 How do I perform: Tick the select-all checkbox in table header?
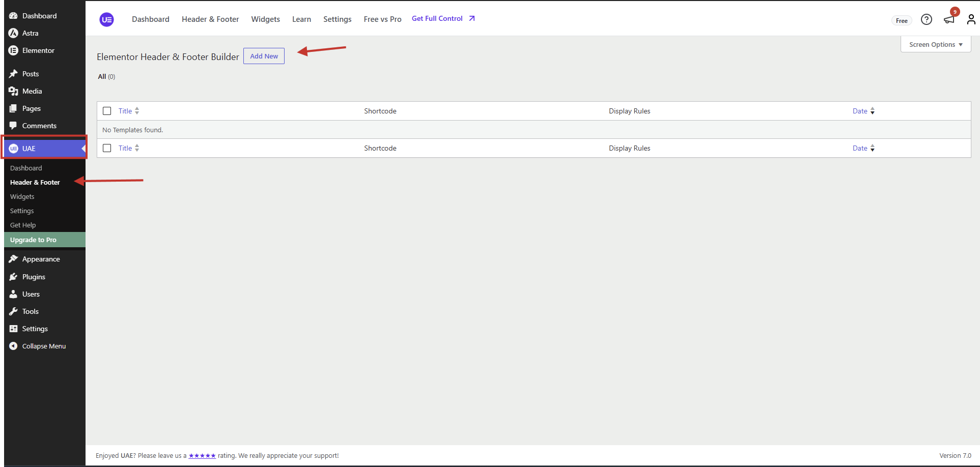(107, 111)
